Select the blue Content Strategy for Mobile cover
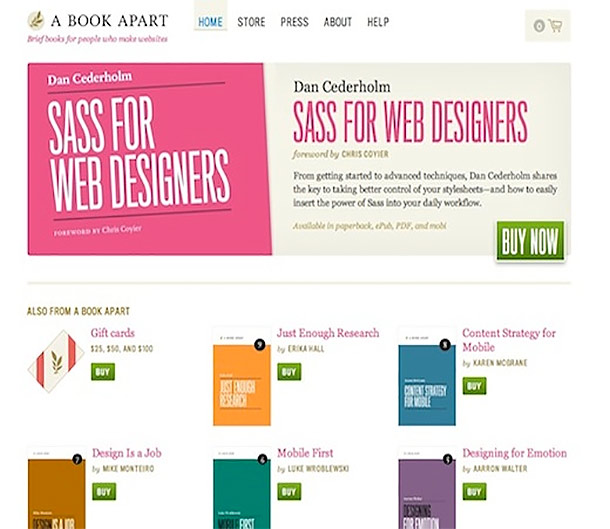610x529 pixels. click(427, 377)
